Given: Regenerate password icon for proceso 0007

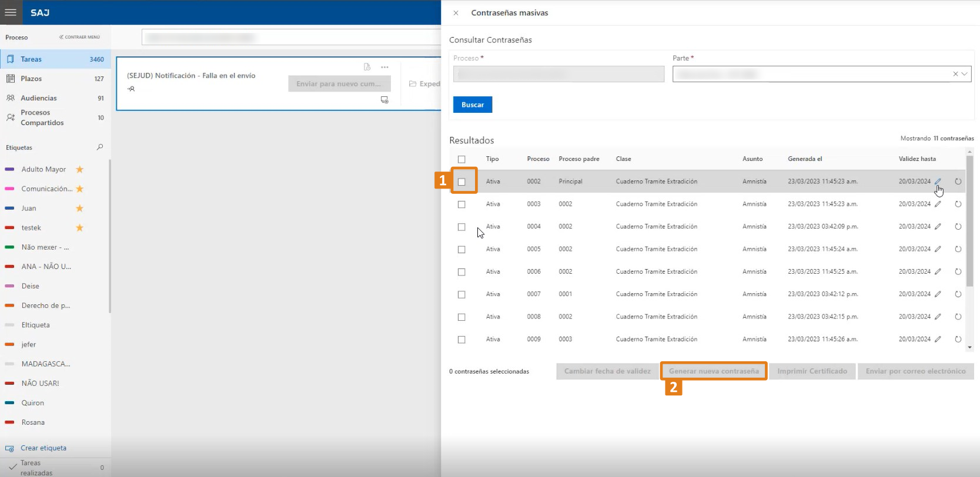Looking at the screenshot, I should 958,294.
